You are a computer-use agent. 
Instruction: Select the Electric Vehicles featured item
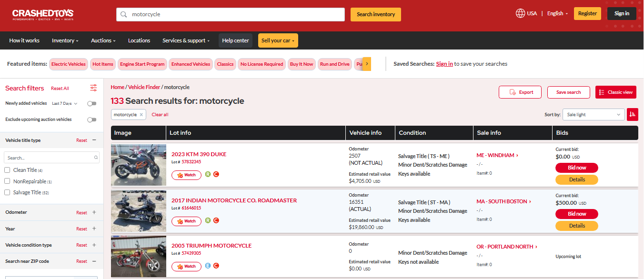(69, 64)
